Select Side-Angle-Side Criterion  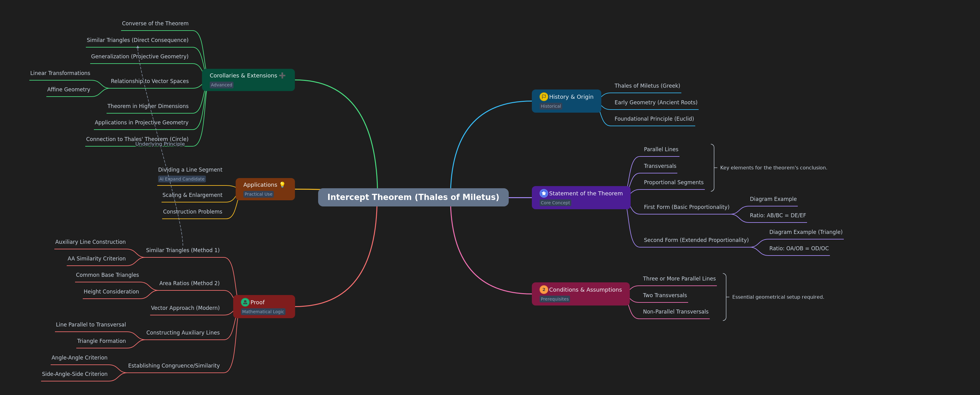pos(74,374)
